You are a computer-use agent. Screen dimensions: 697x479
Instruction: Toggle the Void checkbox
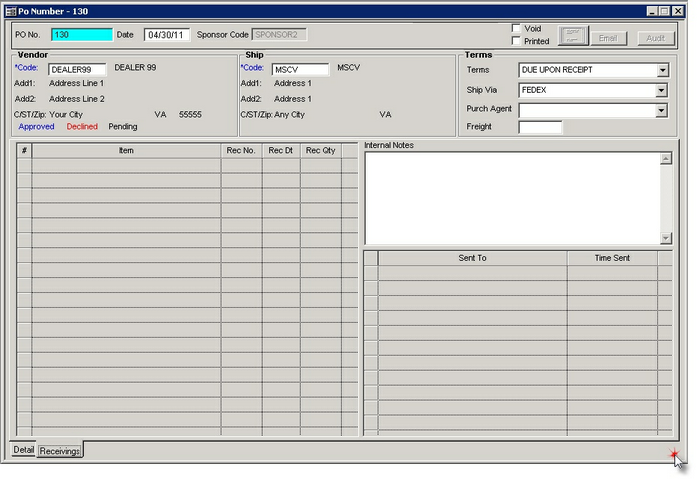(516, 28)
